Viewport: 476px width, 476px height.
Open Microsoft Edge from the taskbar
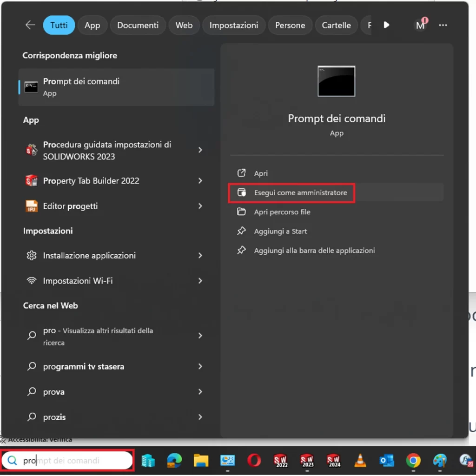pyautogui.click(x=174, y=460)
